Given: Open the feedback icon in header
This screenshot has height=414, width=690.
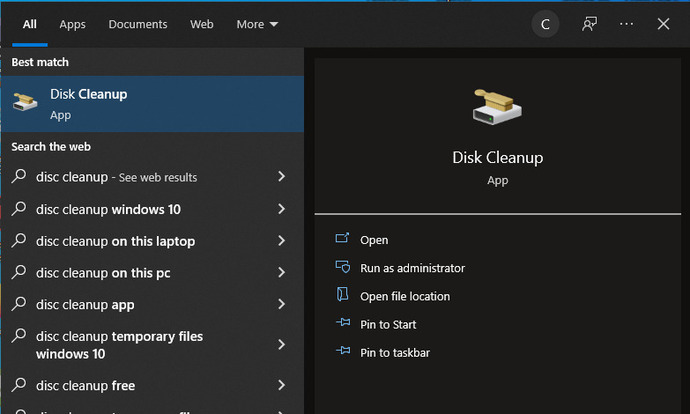Looking at the screenshot, I should [590, 24].
